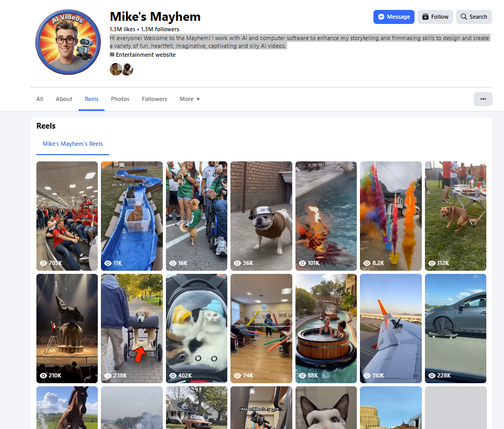The height and width of the screenshot is (429, 504).
Task: Click the Messenger icon in Message button
Action: (x=381, y=17)
